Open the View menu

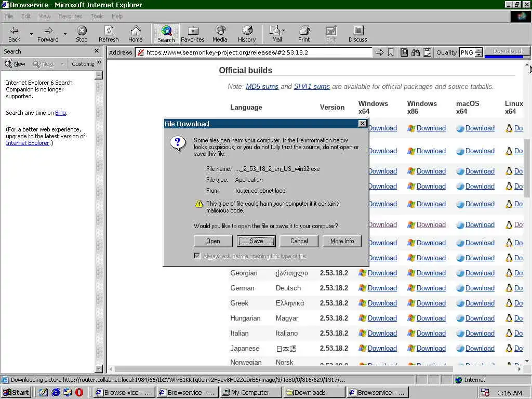(45, 16)
